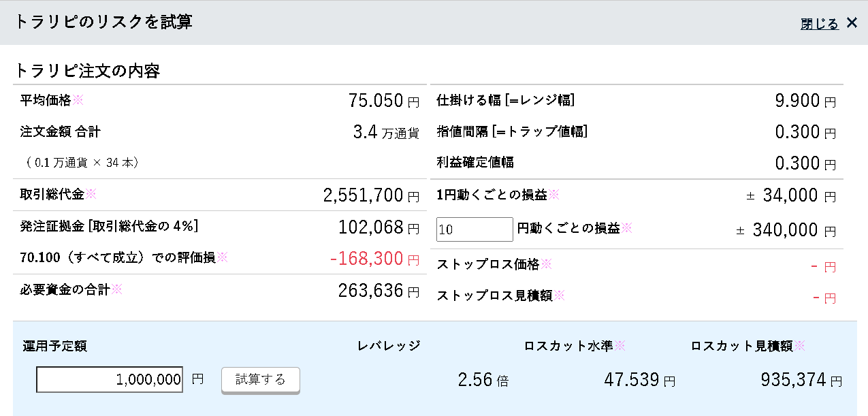The width and height of the screenshot is (868, 416).
Task: Click the 2.56 倍 leverage value
Action: coord(475,380)
